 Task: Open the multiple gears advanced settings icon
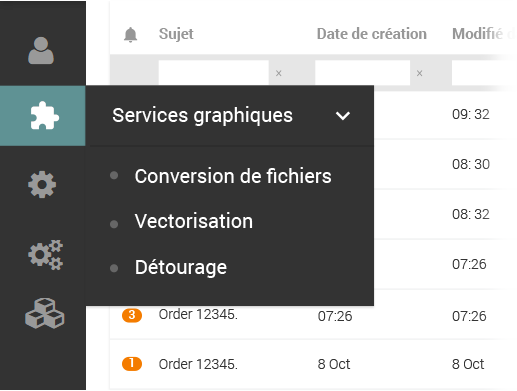(x=45, y=255)
